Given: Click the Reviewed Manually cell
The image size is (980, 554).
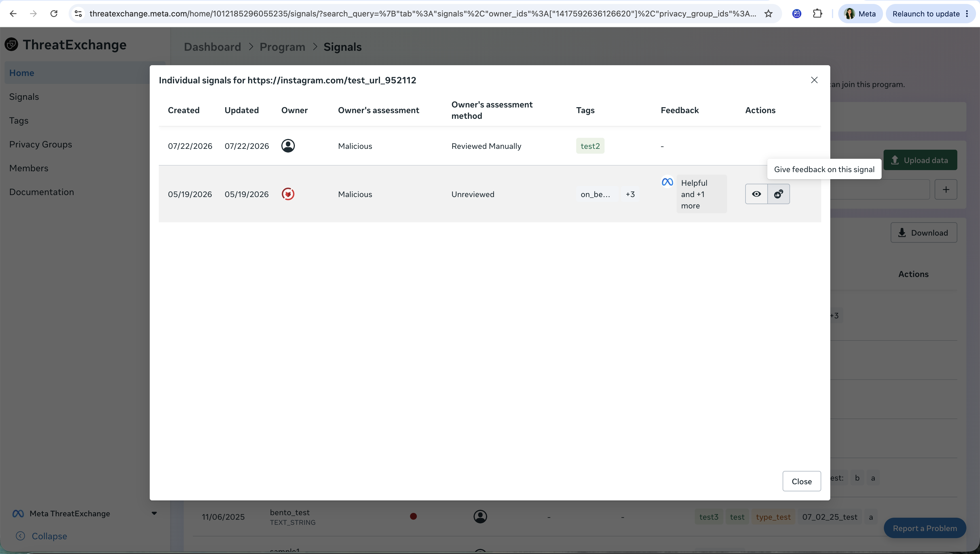Looking at the screenshot, I should tap(486, 146).
